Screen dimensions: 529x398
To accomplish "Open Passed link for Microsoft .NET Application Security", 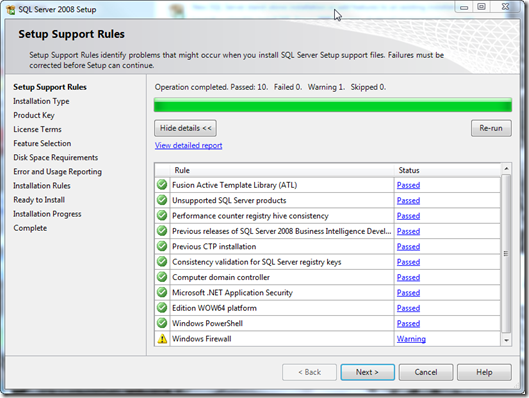I will (408, 293).
